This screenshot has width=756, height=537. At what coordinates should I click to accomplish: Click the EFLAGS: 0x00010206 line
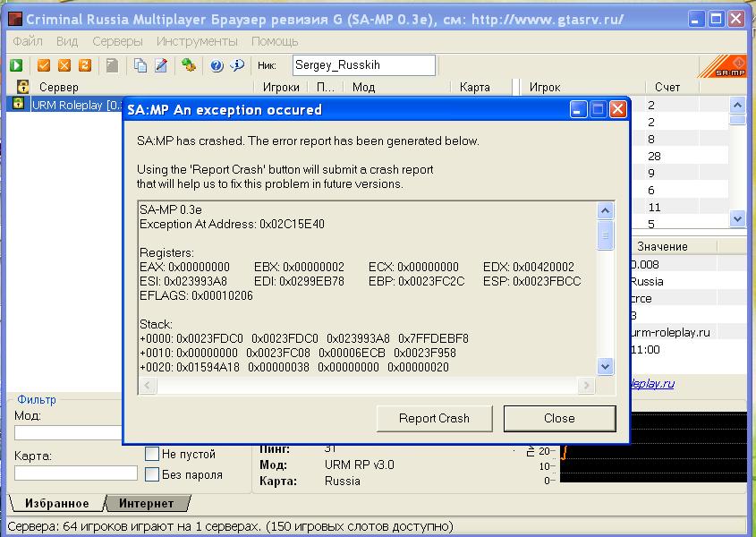coord(196,295)
